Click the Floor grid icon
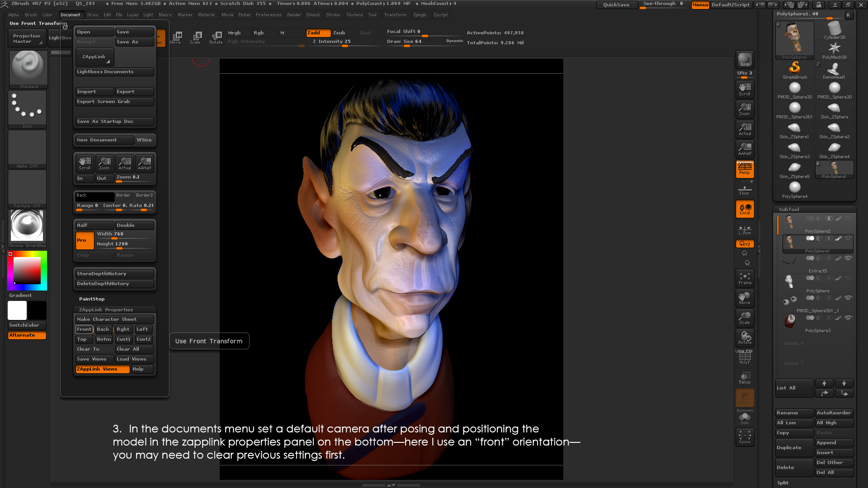The height and width of the screenshot is (488, 868). 745,190
